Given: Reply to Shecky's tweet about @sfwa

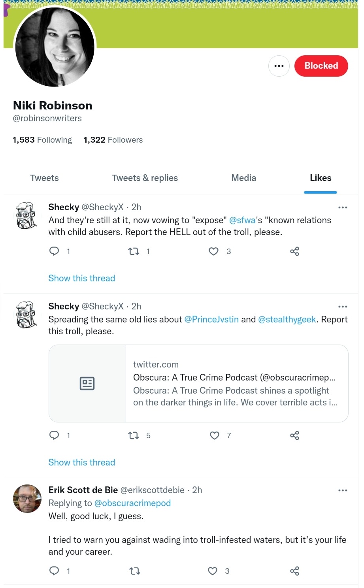Looking at the screenshot, I should pos(54,251).
